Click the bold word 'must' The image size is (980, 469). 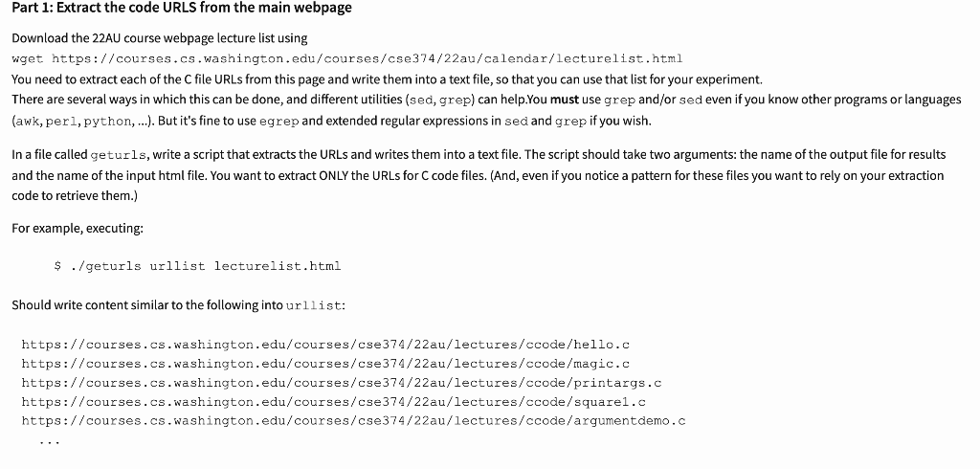[565, 100]
